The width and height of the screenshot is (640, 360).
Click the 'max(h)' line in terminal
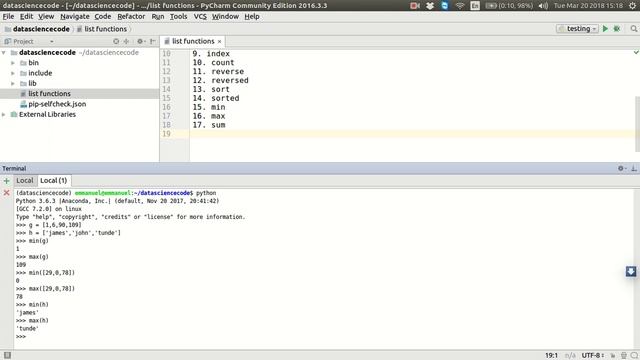(x=32, y=321)
